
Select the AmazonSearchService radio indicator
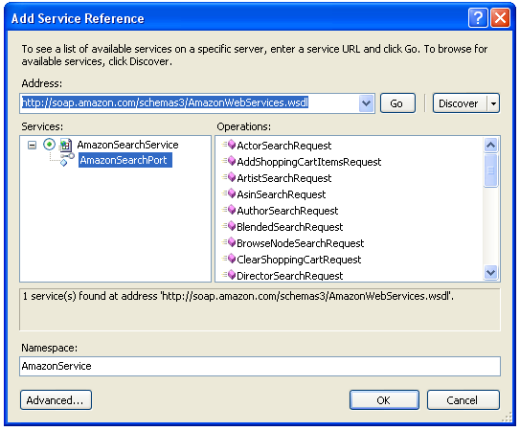coord(49,144)
